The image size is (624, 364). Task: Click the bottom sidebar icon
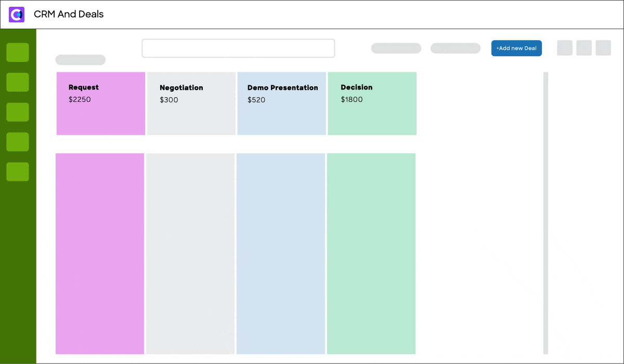click(x=17, y=172)
